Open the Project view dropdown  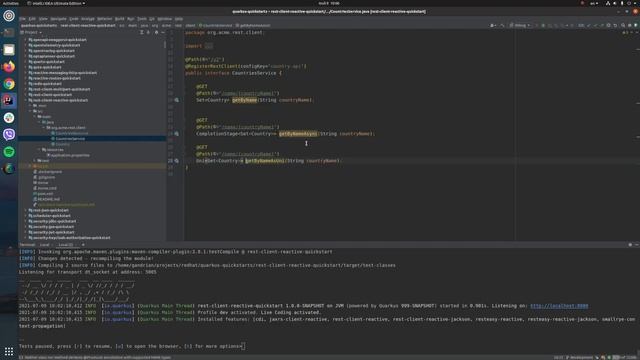click(x=31, y=32)
